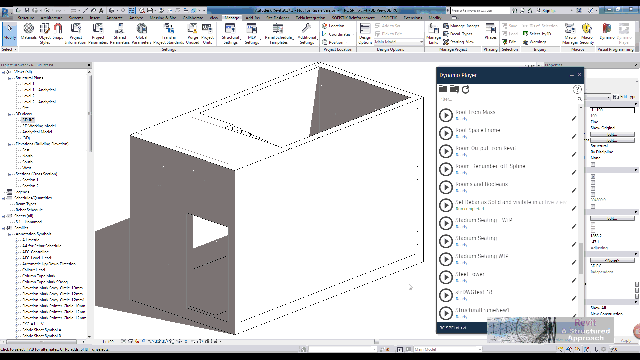Open the Select panel dropdown
The image size is (640, 360).
(x=9, y=49)
